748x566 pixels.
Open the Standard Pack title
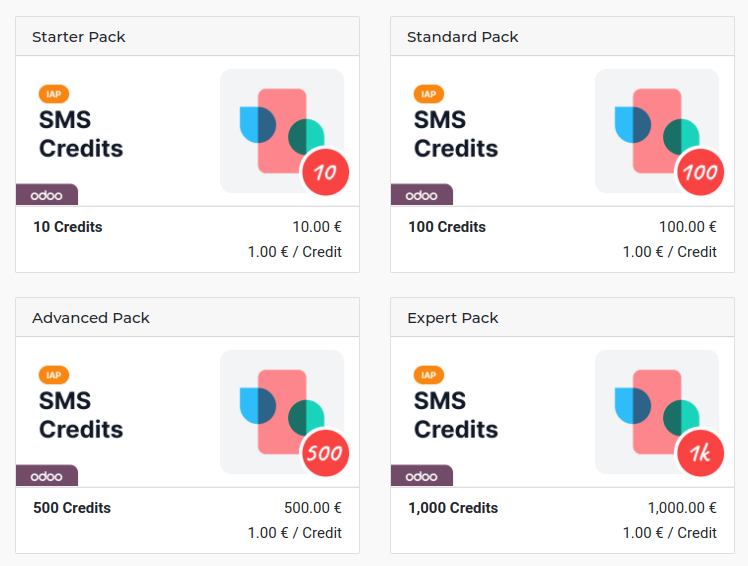pos(463,37)
